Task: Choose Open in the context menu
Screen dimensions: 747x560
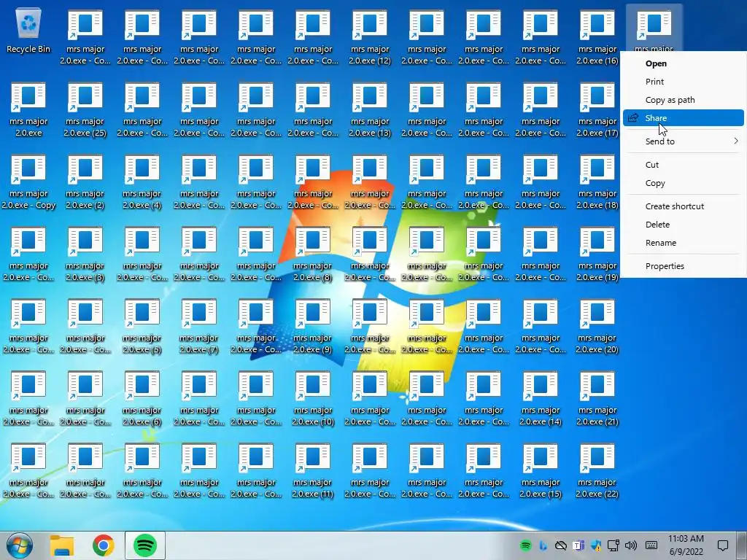Action: [x=684, y=63]
